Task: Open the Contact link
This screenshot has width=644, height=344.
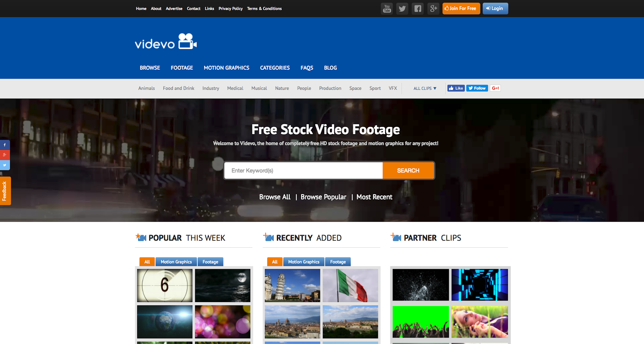Action: pos(194,8)
